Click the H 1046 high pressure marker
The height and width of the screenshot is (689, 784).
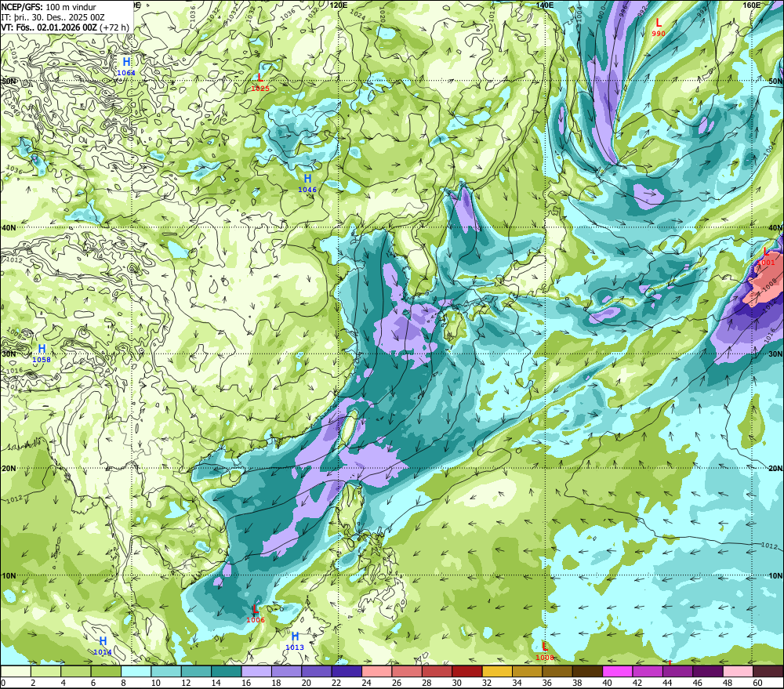coord(307,183)
